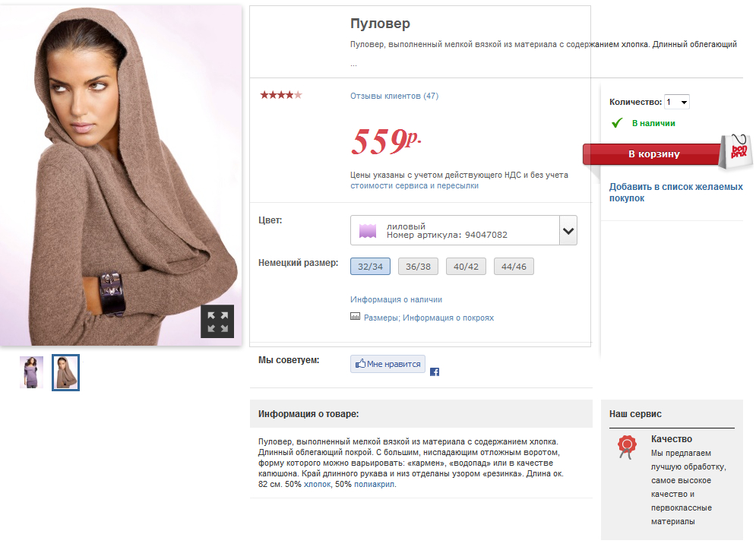756x547 pixels.
Task: Click the fullscreen expand image icon
Action: point(217,321)
